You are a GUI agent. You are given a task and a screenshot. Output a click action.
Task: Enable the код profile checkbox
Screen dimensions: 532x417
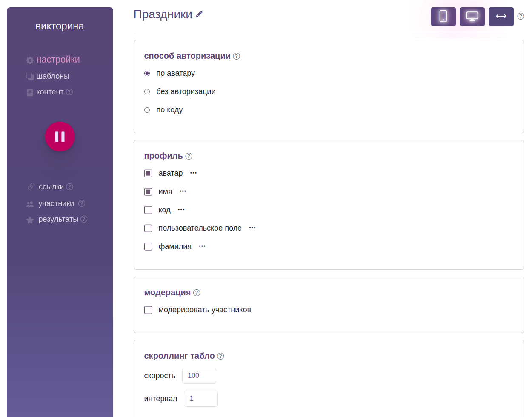coord(148,210)
